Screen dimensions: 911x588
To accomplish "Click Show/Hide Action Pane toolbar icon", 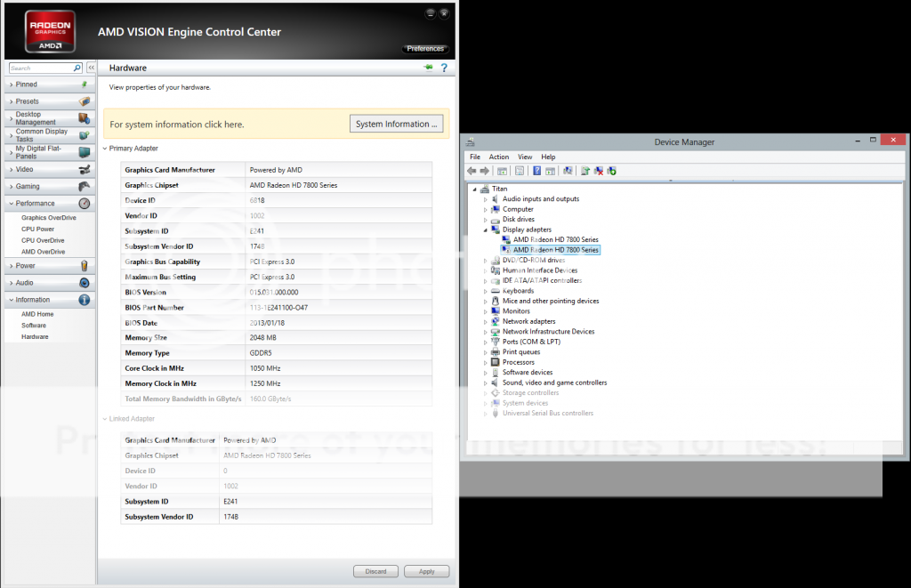I will coord(550,171).
